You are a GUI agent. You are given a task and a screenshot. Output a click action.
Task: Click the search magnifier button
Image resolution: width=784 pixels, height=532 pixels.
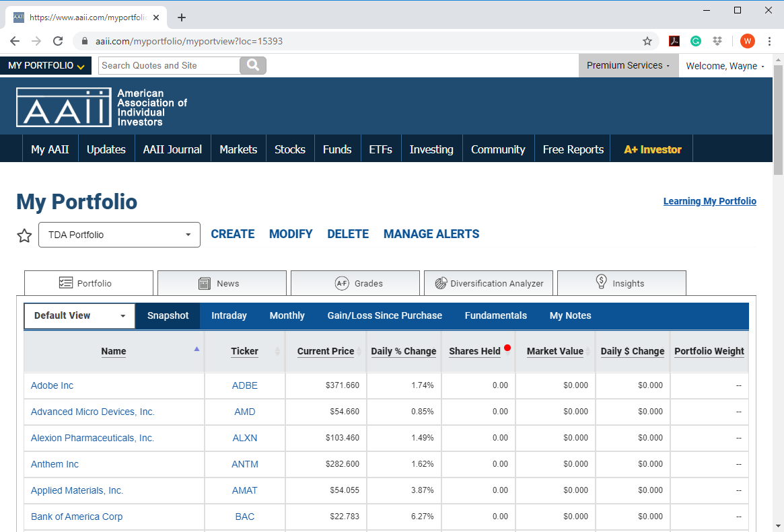pos(253,65)
